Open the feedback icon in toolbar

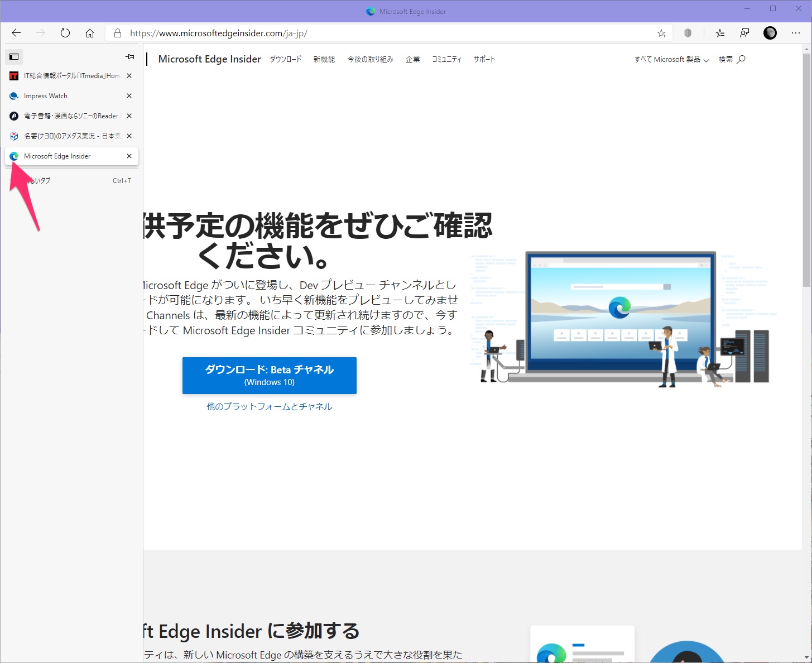(744, 33)
